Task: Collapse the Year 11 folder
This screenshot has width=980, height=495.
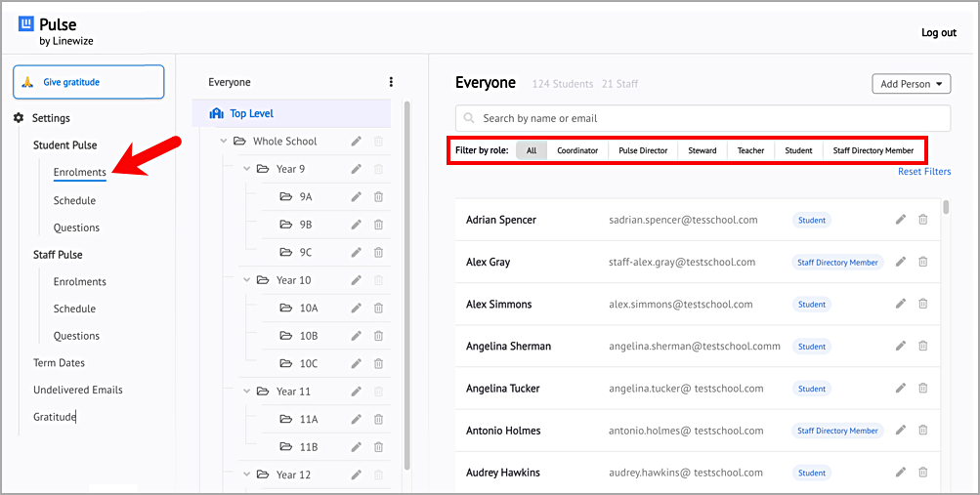Action: 247,392
